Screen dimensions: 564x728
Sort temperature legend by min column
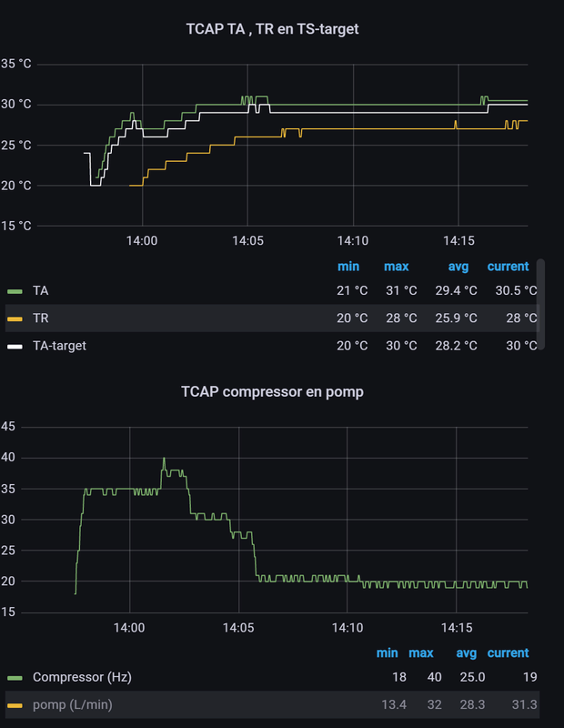pyautogui.click(x=348, y=266)
